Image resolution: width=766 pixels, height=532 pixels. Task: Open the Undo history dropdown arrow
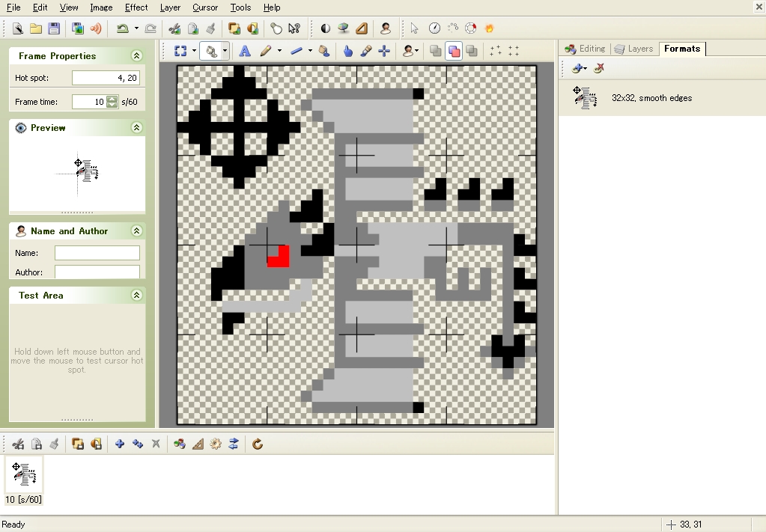click(x=136, y=28)
